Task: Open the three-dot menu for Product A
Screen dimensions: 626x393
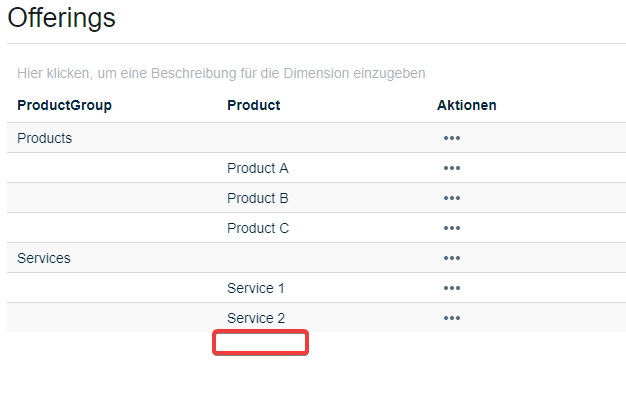Action: pyautogui.click(x=452, y=168)
